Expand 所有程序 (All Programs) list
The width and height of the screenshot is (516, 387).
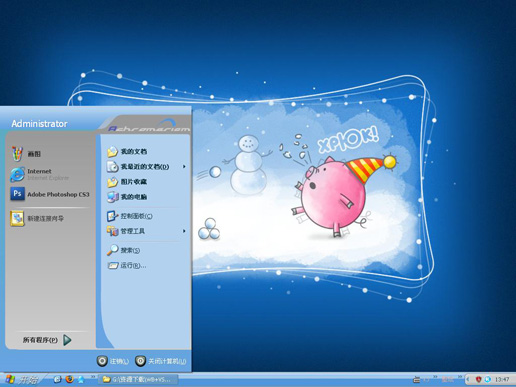click(47, 340)
